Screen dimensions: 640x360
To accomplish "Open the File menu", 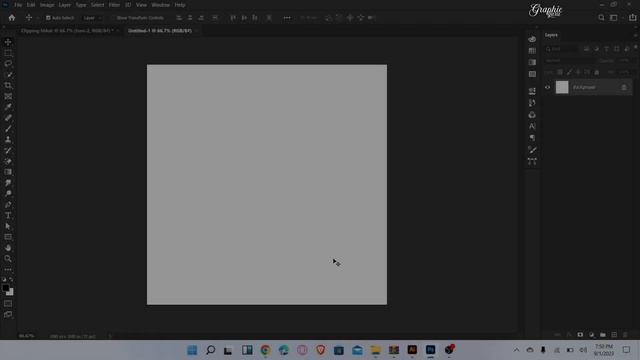I will coord(18,5).
